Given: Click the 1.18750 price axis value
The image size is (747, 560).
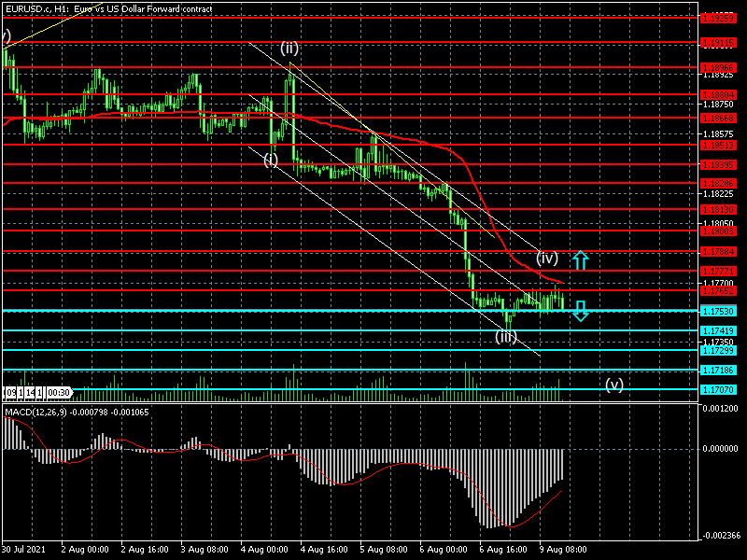Looking at the screenshot, I should point(718,105).
